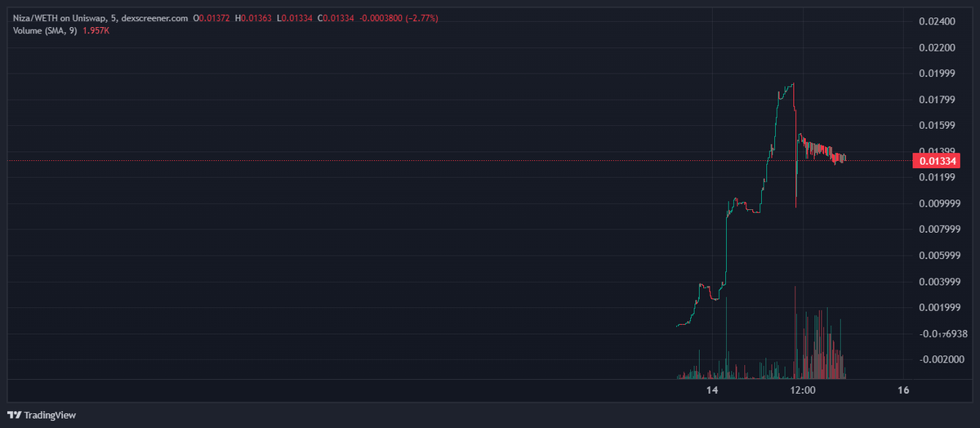Click the 0.01599 price axis label
The image size is (980, 428).
point(937,125)
